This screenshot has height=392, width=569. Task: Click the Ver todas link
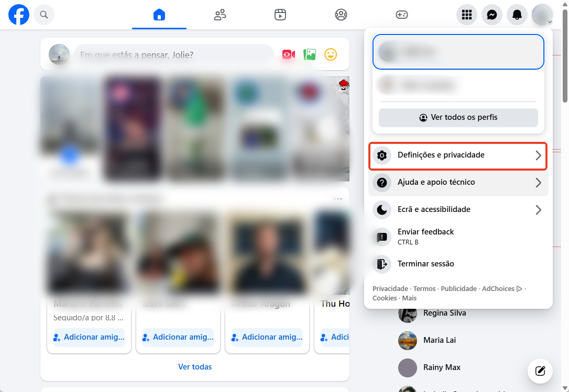195,366
